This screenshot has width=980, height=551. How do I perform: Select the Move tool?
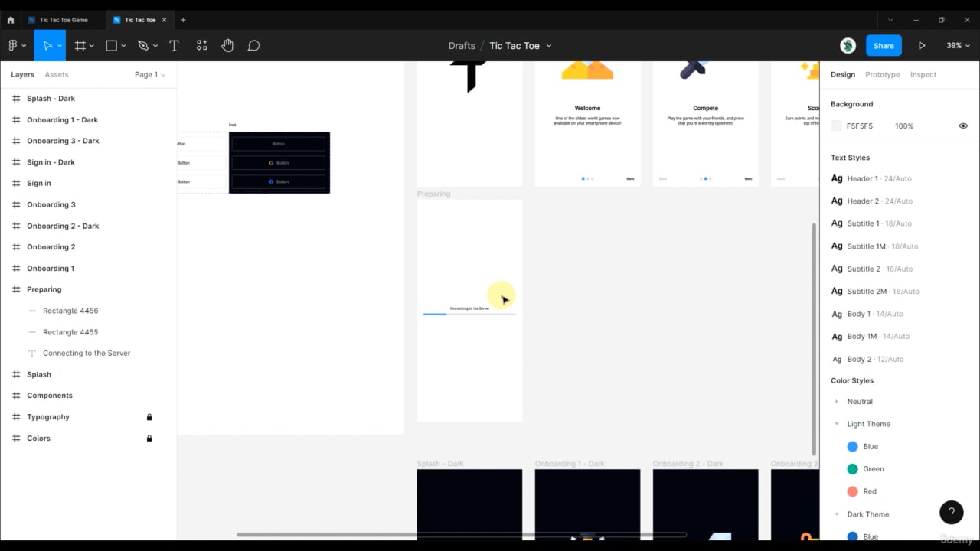[47, 46]
